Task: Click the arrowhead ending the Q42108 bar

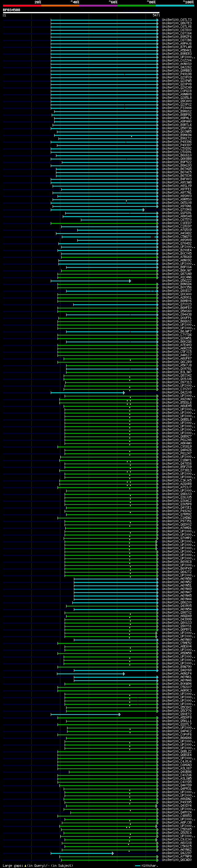Action: (124, 393)
